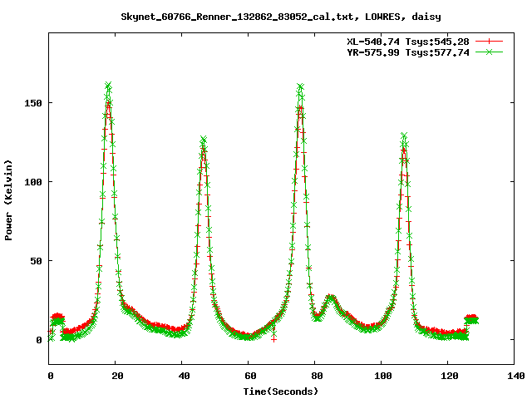Click the 150 tick label on y-axis
This screenshot has width=532, height=399.
pos(31,103)
